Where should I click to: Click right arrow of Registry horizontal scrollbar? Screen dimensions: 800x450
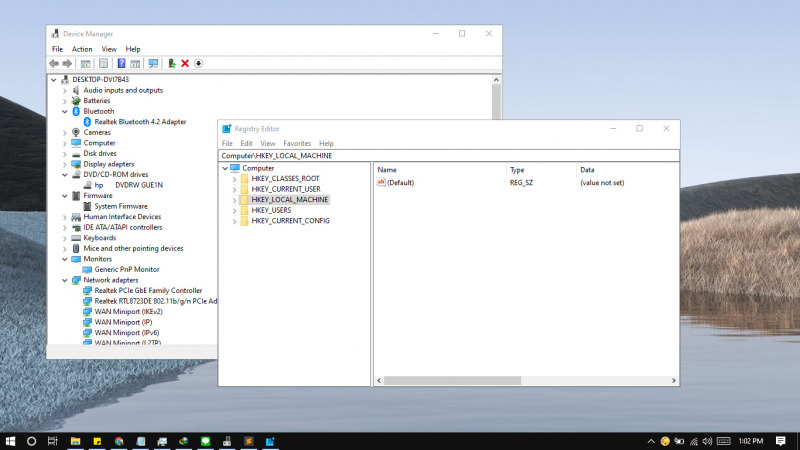[x=673, y=381]
